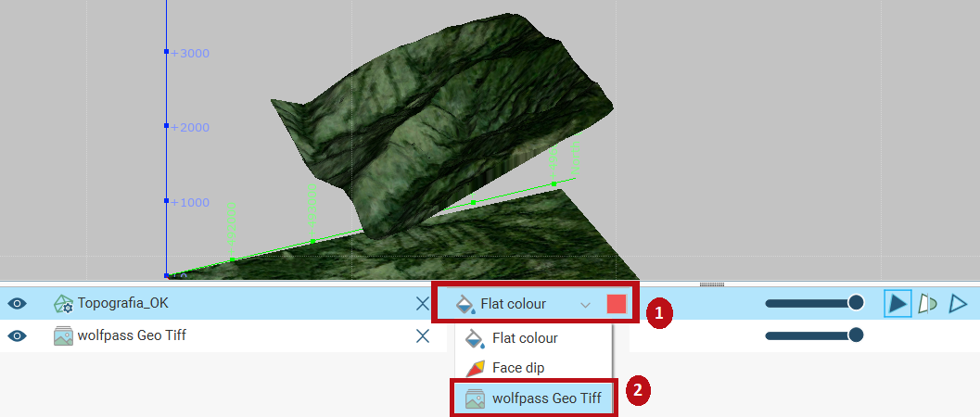Toggle visibility of the wolfpass Geo Tiff layer
Viewport: 980px width, 417px height.
click(17, 335)
